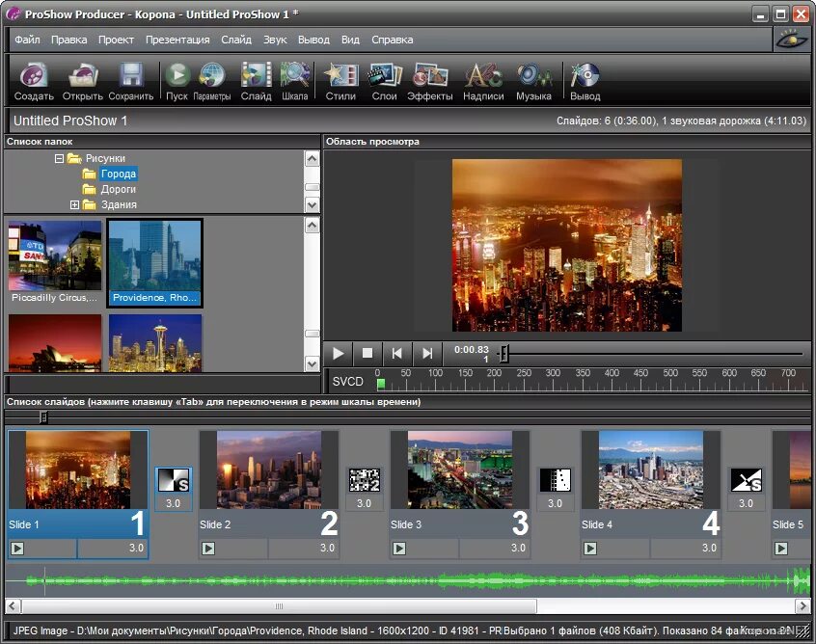Screen dimensions: 816x644
Task: Open the Правка menu
Action: click(69, 40)
